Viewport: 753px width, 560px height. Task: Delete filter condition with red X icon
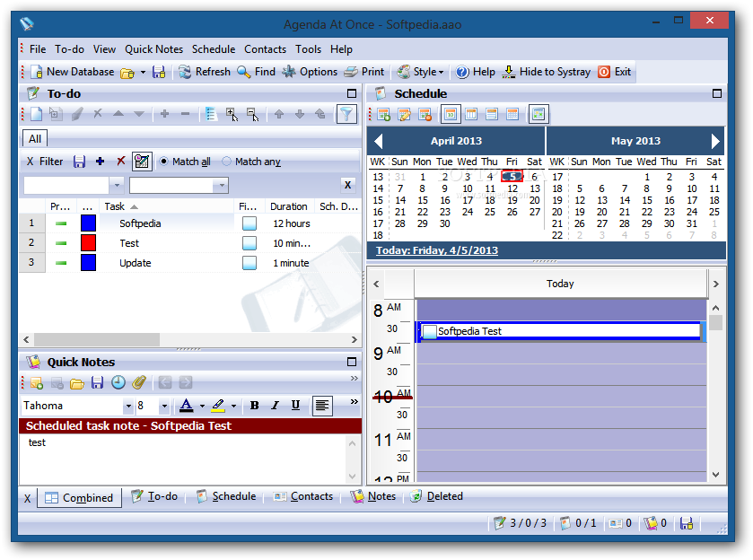(121, 162)
